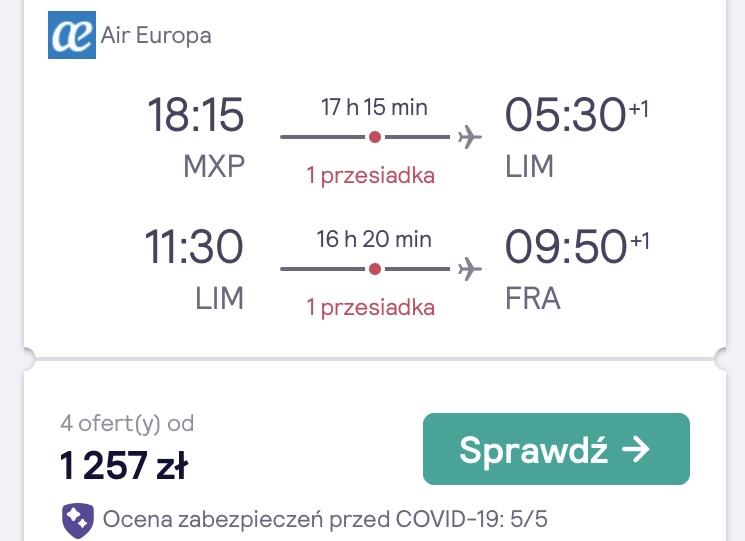Click the outbound flight airplane icon
This screenshot has width=745, height=541.
469,137
